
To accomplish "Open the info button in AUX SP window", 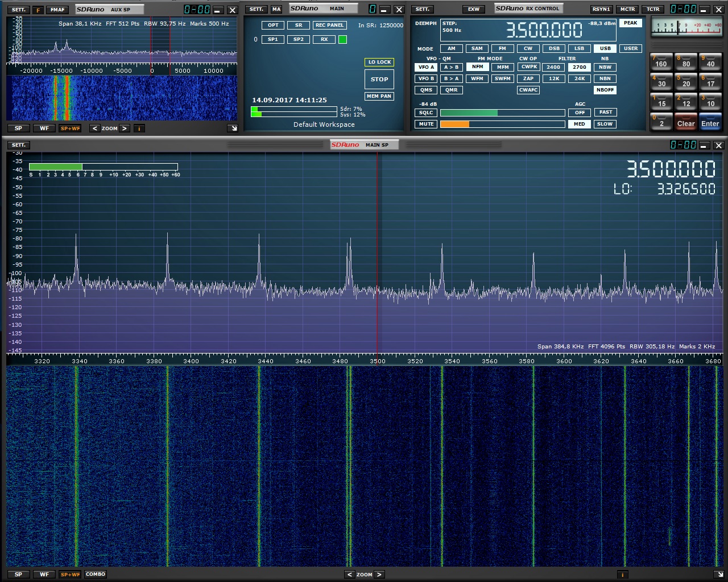I will point(139,128).
